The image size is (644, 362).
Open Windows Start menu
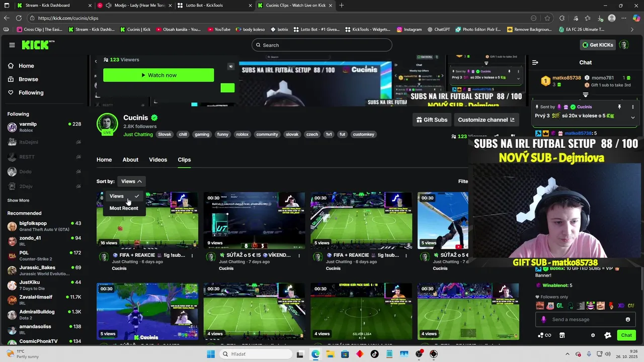[211, 354]
